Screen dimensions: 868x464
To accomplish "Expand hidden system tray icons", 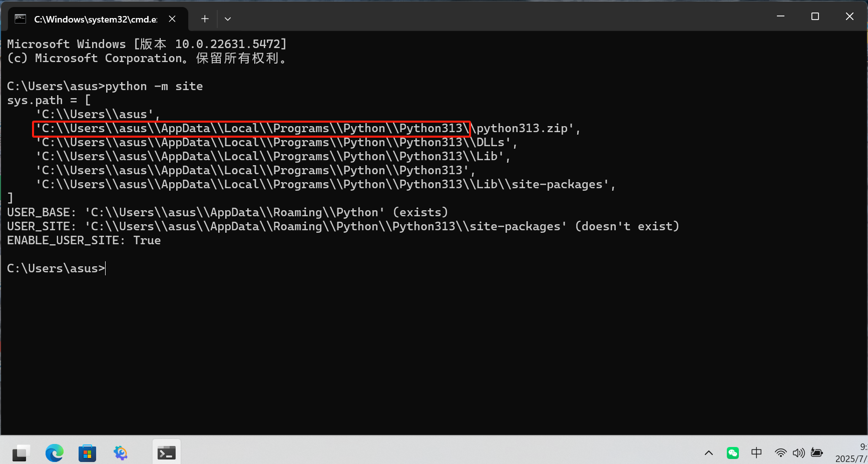I will 708,452.
